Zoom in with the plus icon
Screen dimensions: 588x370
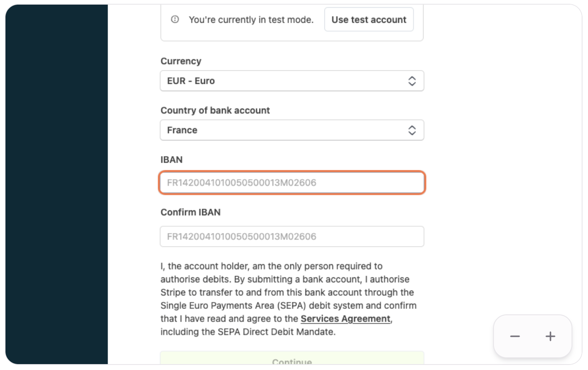click(x=550, y=336)
